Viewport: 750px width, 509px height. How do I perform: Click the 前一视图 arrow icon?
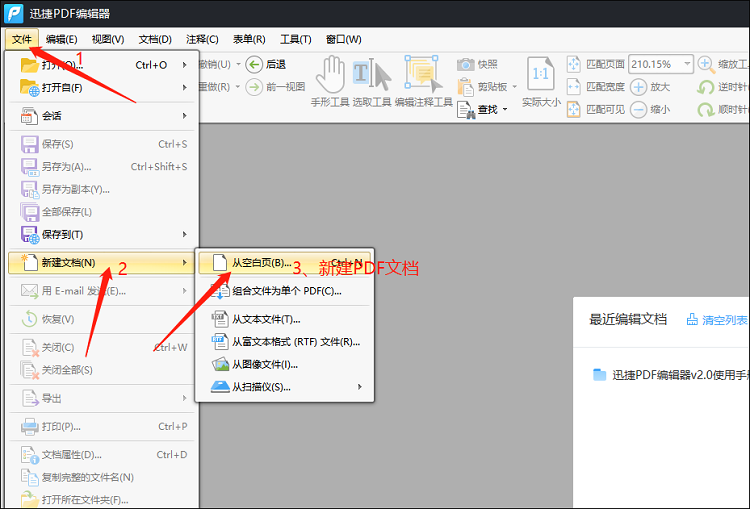pyautogui.click(x=254, y=87)
